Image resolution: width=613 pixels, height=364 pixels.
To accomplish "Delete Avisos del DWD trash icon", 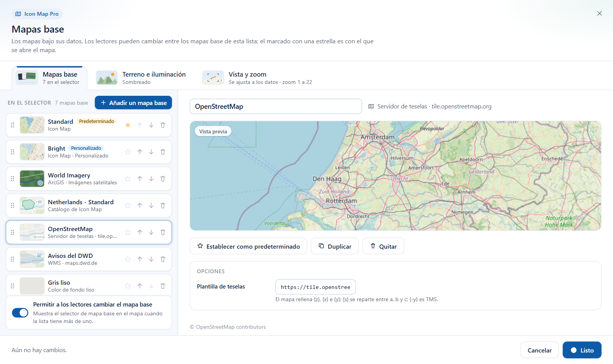I will 163,259.
